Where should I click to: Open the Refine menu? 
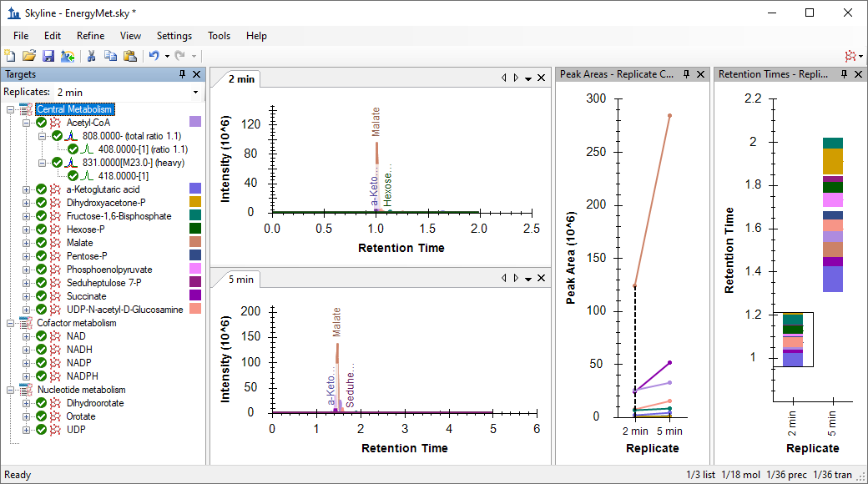point(91,36)
